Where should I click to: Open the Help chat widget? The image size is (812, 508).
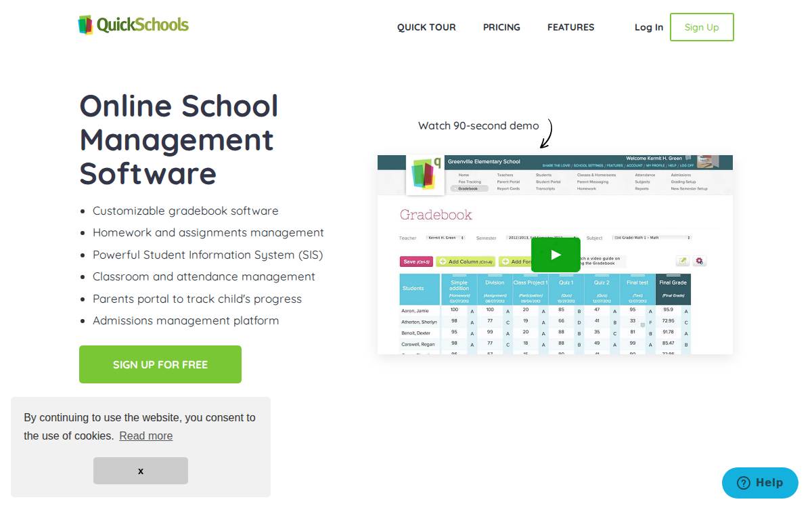(x=760, y=483)
